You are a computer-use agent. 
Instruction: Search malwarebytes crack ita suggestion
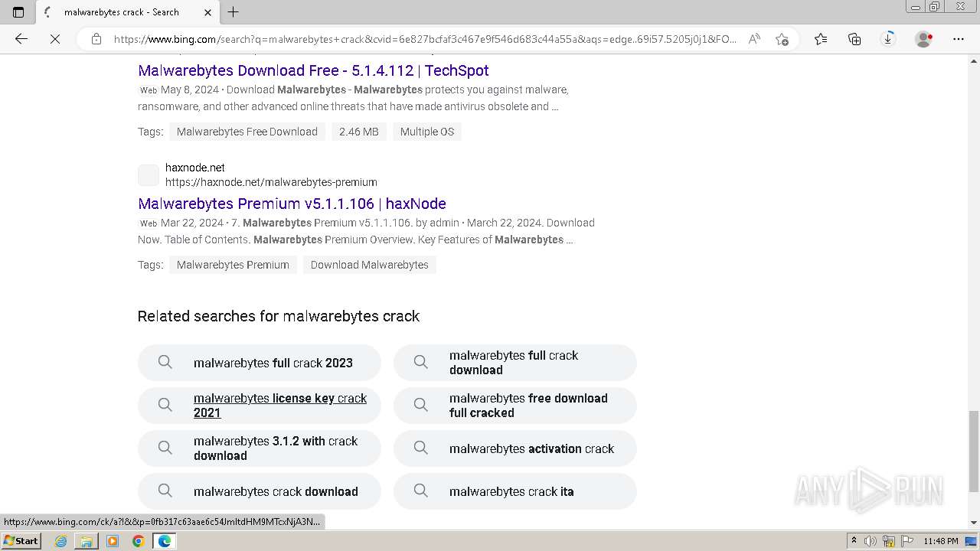pos(515,491)
